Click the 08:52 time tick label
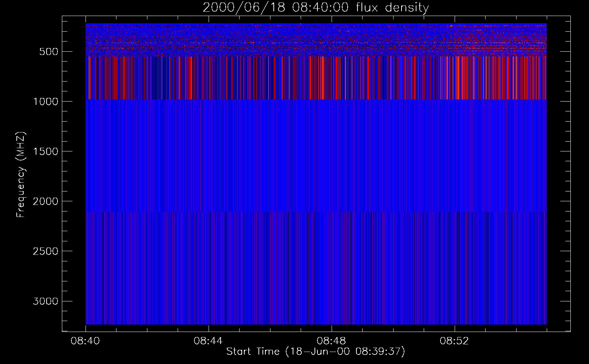This screenshot has width=589, height=364. pyautogui.click(x=454, y=341)
